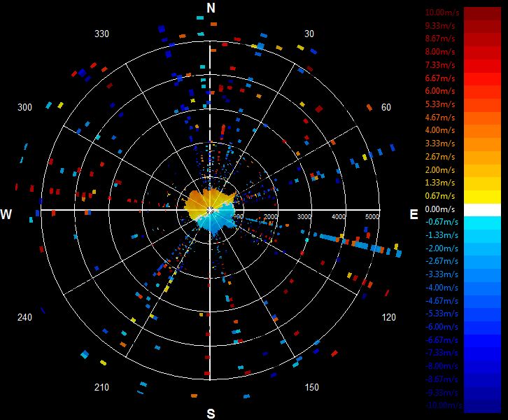Click the -8.00m/s legend label
Image resolution: width=508 pixels, height=420 pixels.
coord(442,366)
